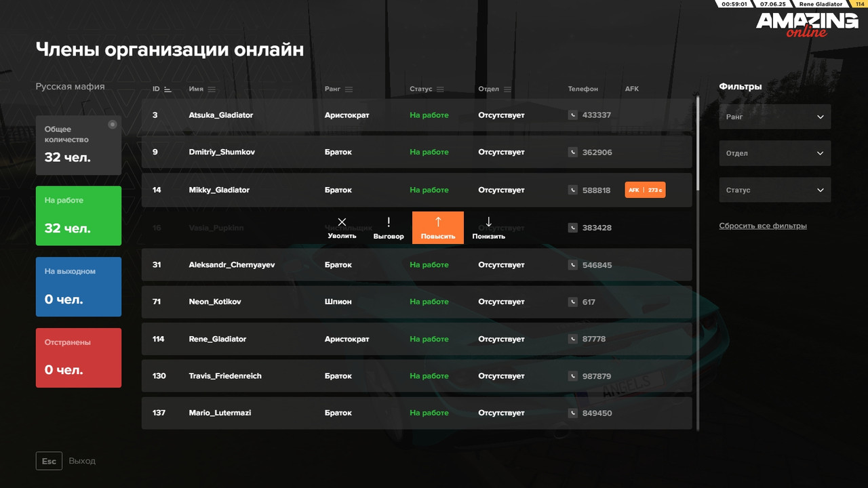Click the Esc exit button
This screenshot has width=868, height=488.
(x=49, y=461)
